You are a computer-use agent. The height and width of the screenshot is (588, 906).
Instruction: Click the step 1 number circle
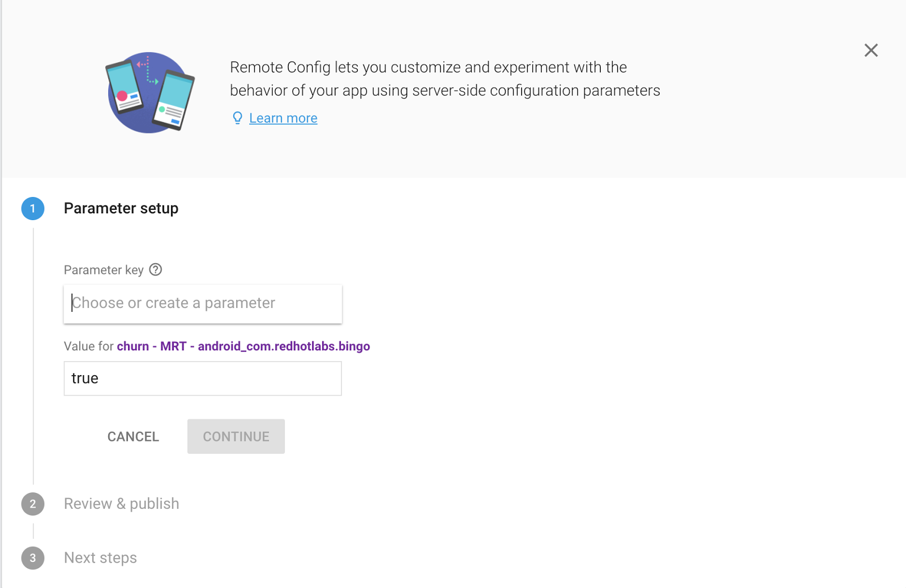33,209
